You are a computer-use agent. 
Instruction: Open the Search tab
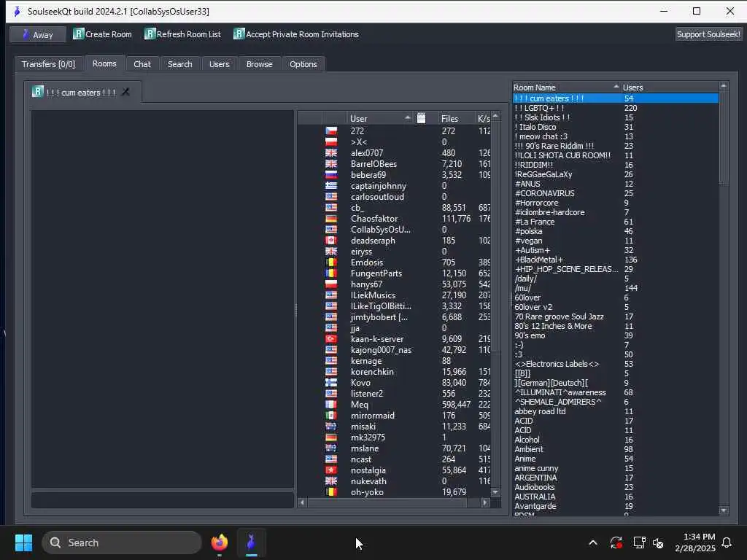pyautogui.click(x=179, y=64)
